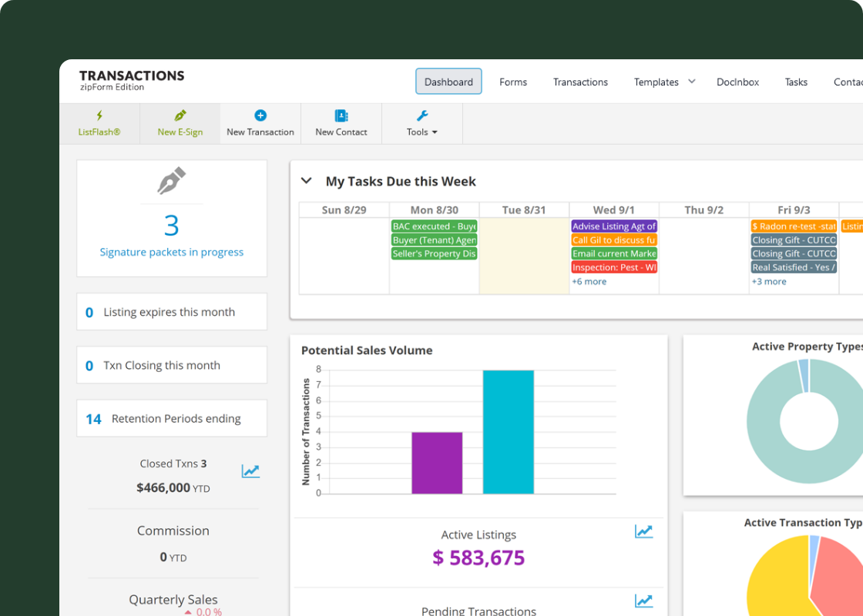Show +3 more tasks for Fri 9/3
863x616 pixels.
tap(769, 282)
